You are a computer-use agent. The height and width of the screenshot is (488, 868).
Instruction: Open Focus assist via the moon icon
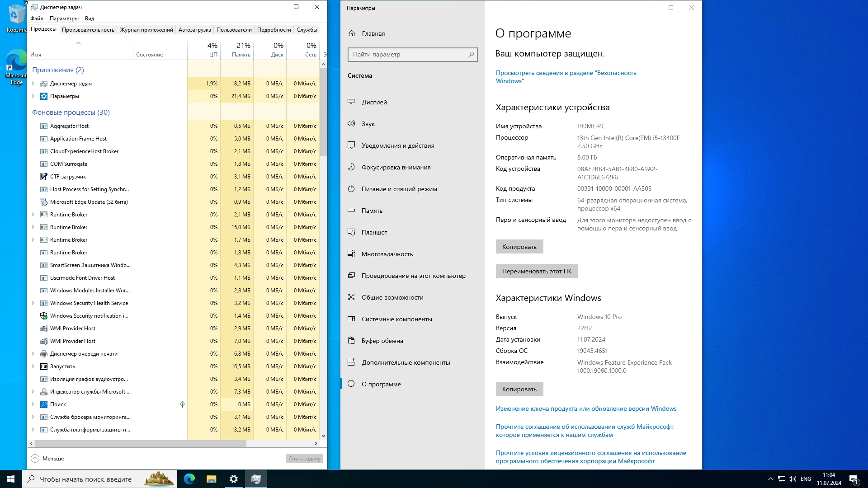[351, 167]
